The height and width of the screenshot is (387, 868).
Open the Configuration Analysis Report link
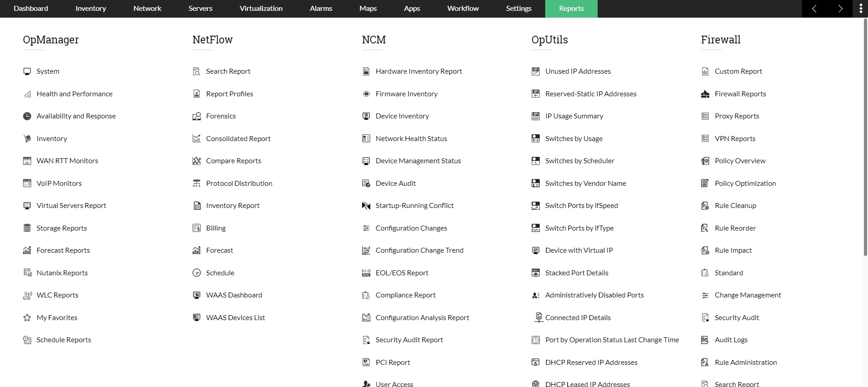[422, 318]
